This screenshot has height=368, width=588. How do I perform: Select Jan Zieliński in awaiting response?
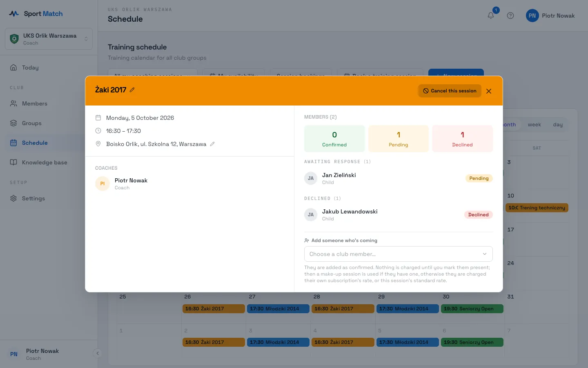click(x=398, y=178)
